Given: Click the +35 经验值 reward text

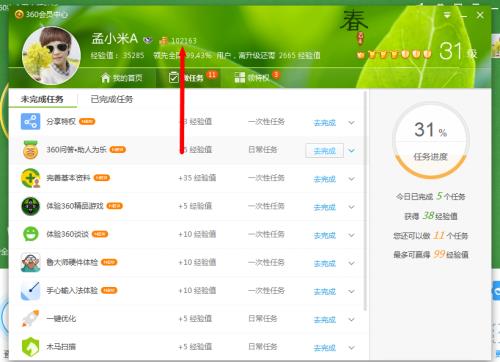Looking at the screenshot, I should (197, 178).
